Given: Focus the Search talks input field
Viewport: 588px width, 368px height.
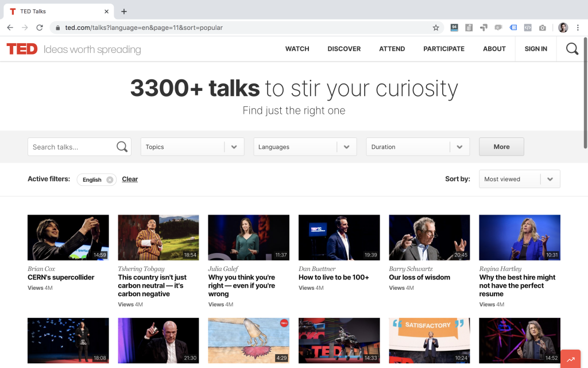Looking at the screenshot, I should 72,147.
